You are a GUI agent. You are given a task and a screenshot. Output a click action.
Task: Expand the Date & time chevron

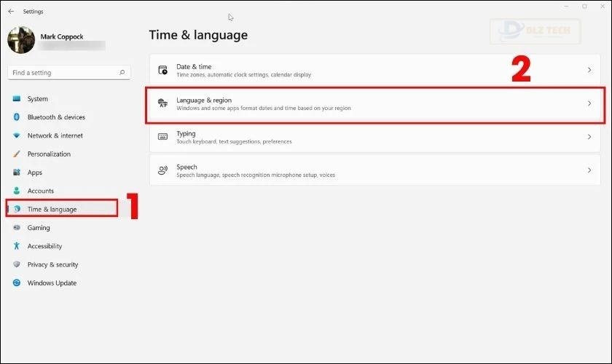tap(589, 70)
